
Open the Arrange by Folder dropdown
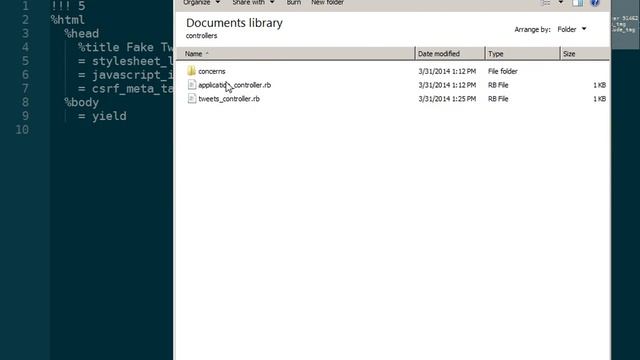click(x=572, y=29)
